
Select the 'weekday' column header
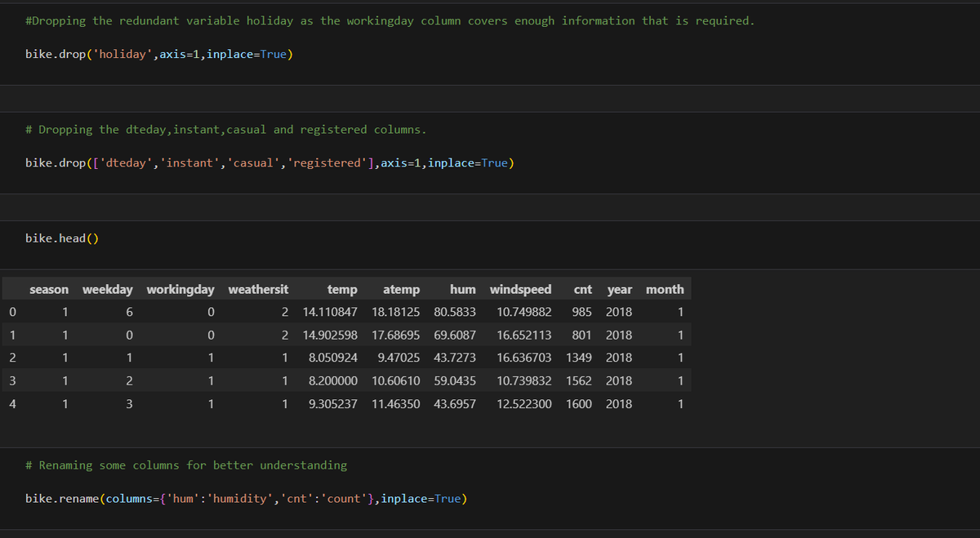pyautogui.click(x=107, y=289)
